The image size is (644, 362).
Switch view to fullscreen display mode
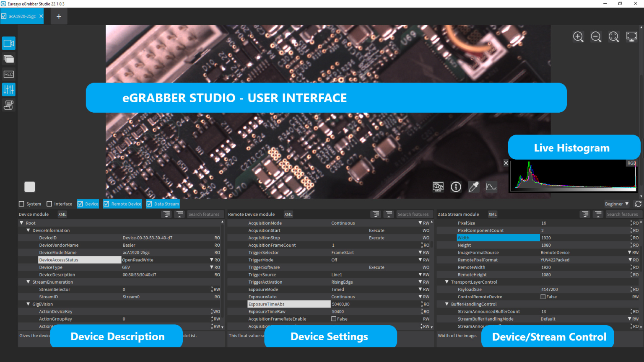tap(631, 36)
